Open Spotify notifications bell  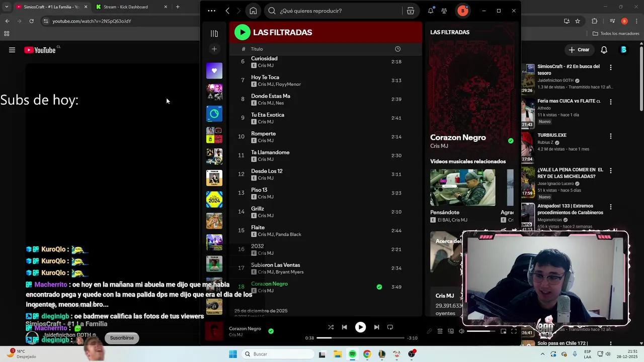tap(431, 11)
